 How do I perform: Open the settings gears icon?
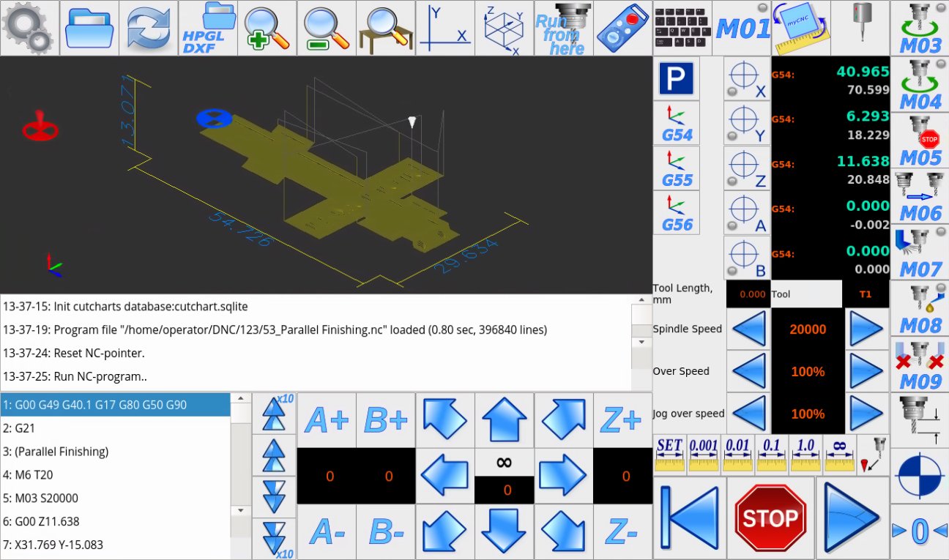(29, 28)
